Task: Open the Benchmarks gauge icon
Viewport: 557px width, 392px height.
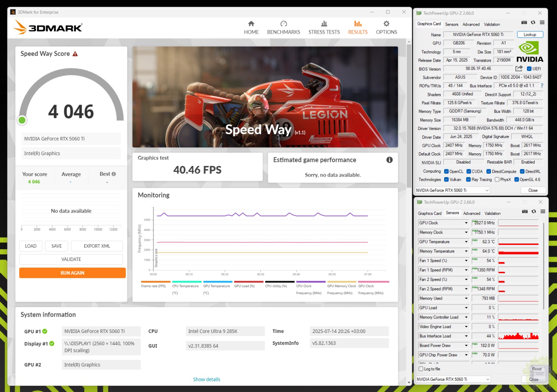Action: (284, 24)
